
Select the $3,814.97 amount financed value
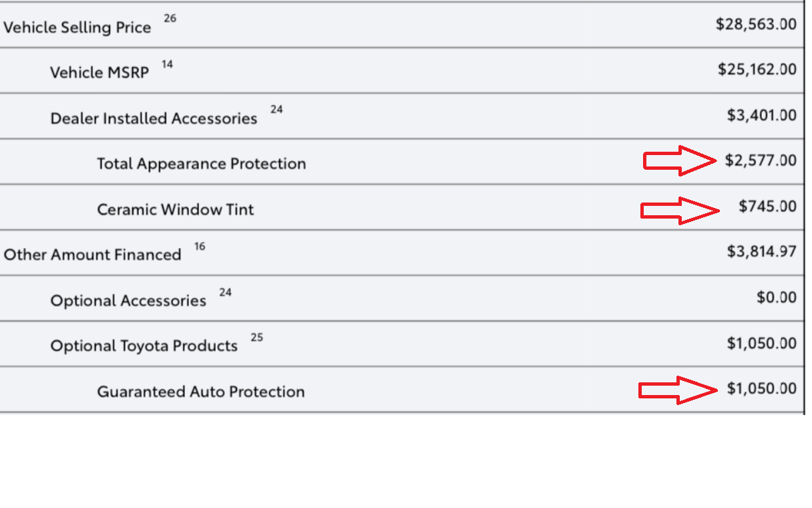pos(762,251)
